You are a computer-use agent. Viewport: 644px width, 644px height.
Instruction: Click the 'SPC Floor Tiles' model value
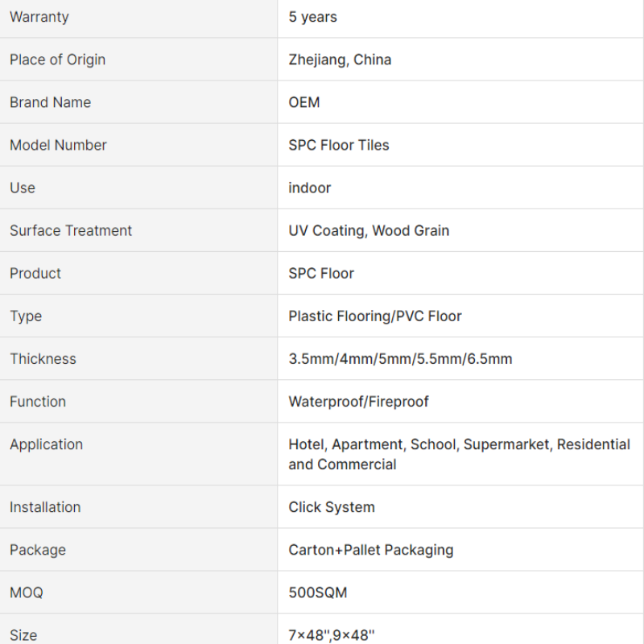[338, 145]
